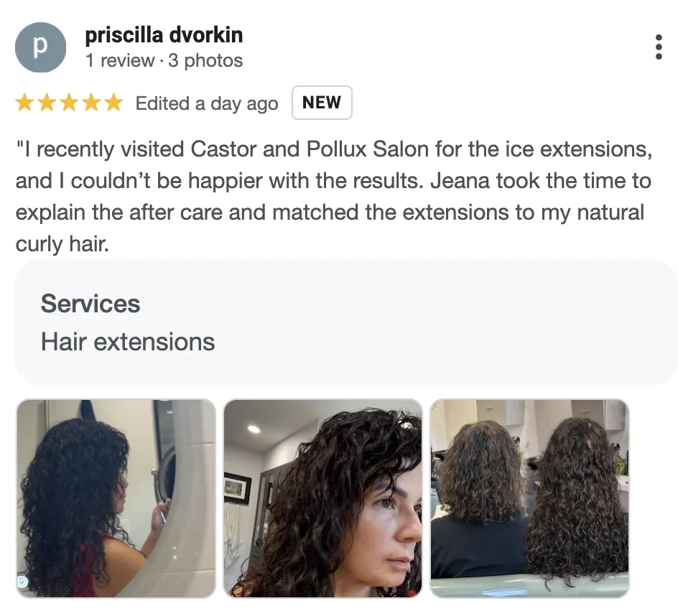Click the small round icon on the first photo

point(22,582)
